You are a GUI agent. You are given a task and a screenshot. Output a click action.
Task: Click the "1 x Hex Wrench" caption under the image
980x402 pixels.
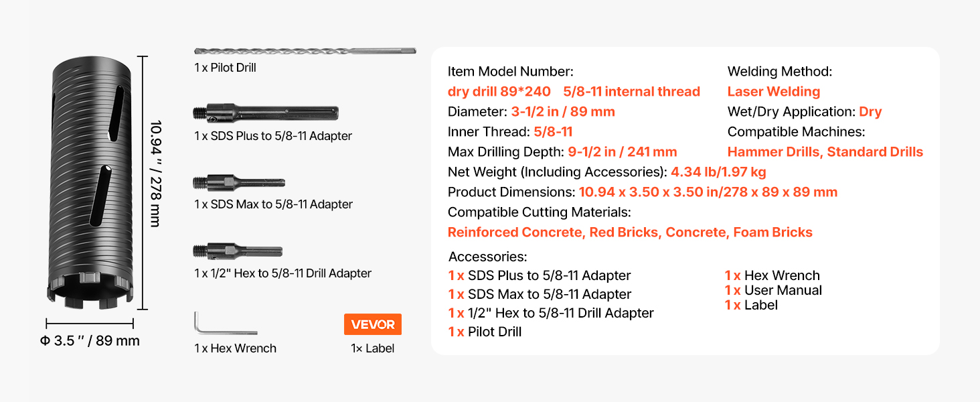pos(236,348)
